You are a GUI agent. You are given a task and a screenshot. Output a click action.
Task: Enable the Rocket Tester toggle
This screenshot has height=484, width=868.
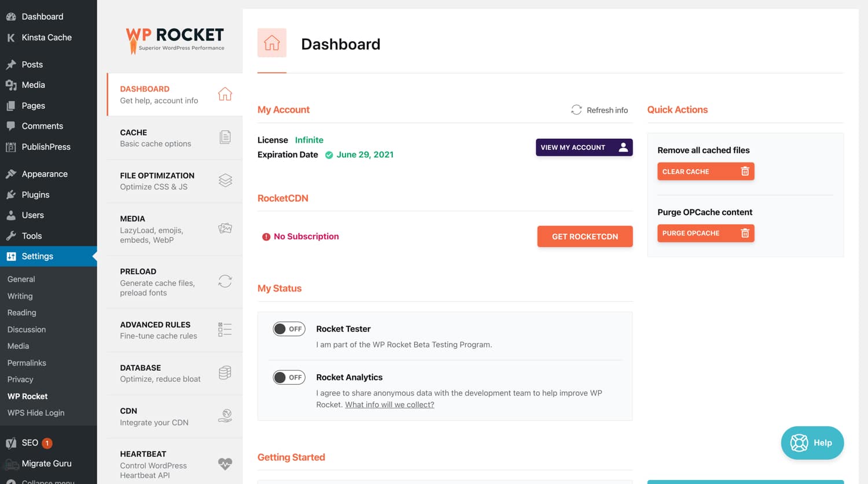289,328
